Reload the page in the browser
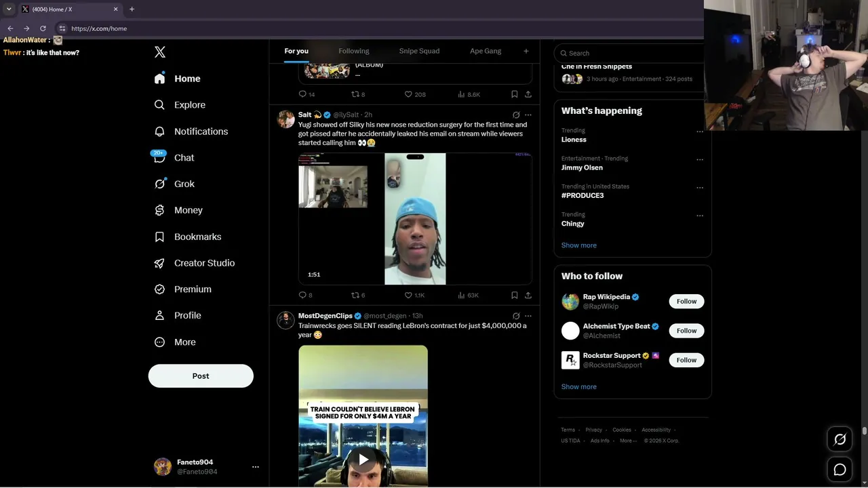This screenshot has width=868, height=488. coord(43,28)
